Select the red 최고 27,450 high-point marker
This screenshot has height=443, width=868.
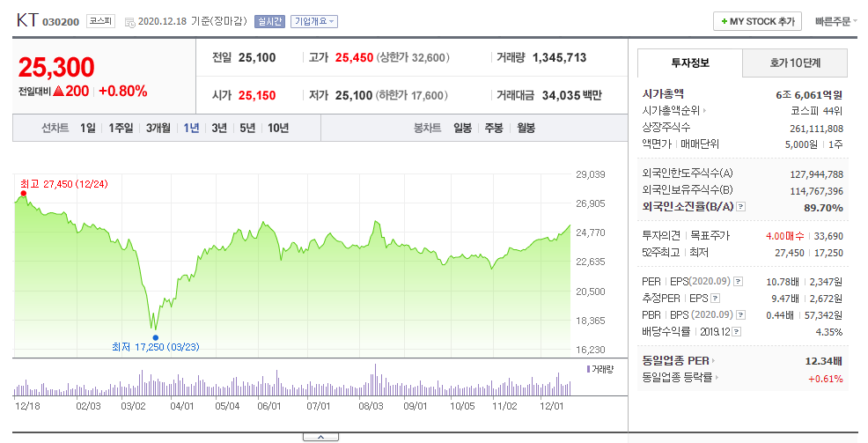(23, 194)
